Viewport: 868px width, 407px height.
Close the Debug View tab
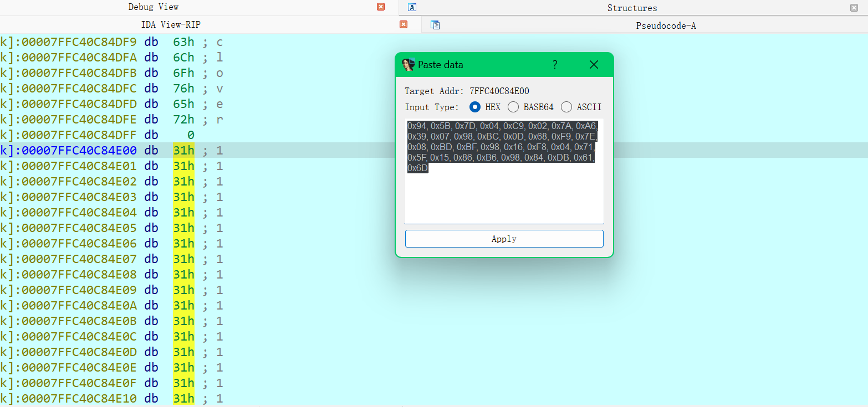381,7
